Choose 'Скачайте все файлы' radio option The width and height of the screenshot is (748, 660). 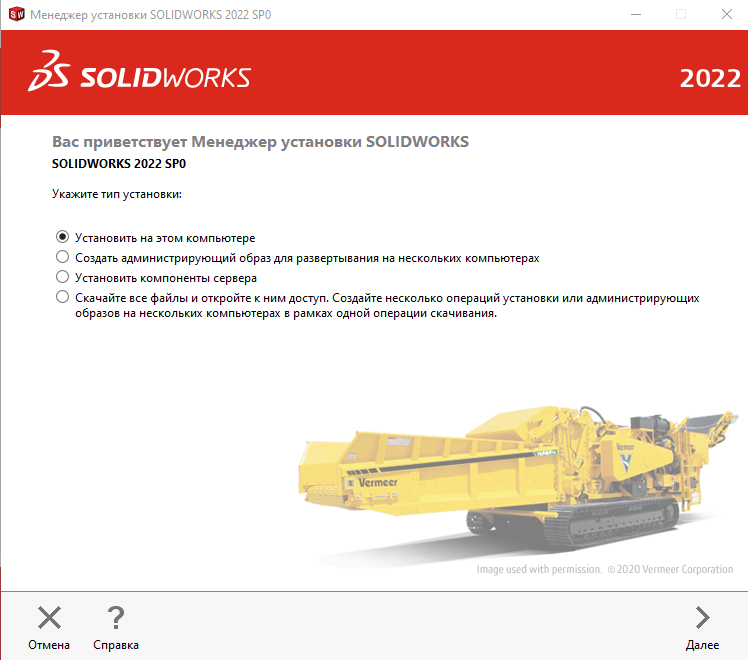pos(62,297)
